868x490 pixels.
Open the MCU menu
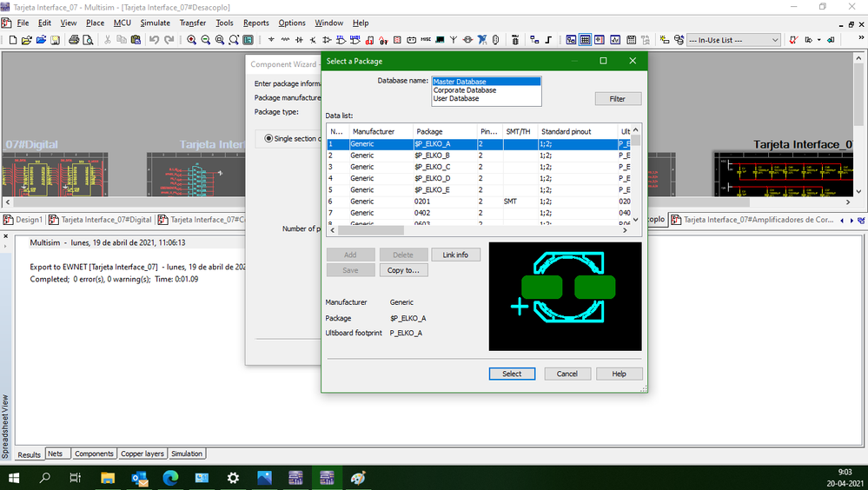(123, 23)
